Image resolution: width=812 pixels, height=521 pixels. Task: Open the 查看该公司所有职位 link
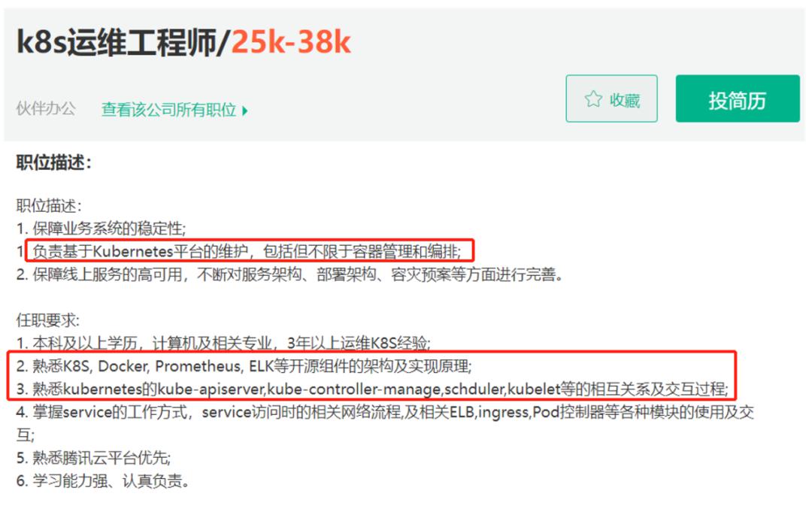pyautogui.click(x=169, y=110)
